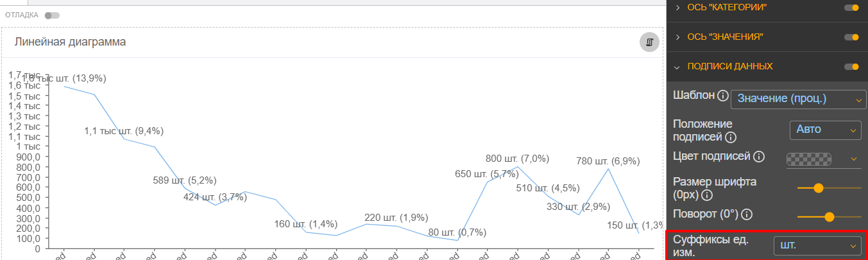Image resolution: width=868 pixels, height=260 pixels.
Task: Click the info icon beside Размер шрифта
Action: [708, 195]
